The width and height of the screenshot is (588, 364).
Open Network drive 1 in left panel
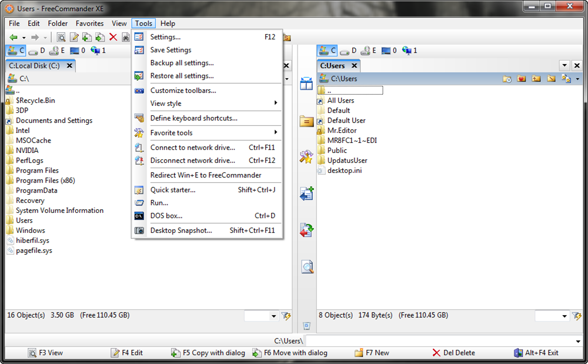click(x=98, y=50)
